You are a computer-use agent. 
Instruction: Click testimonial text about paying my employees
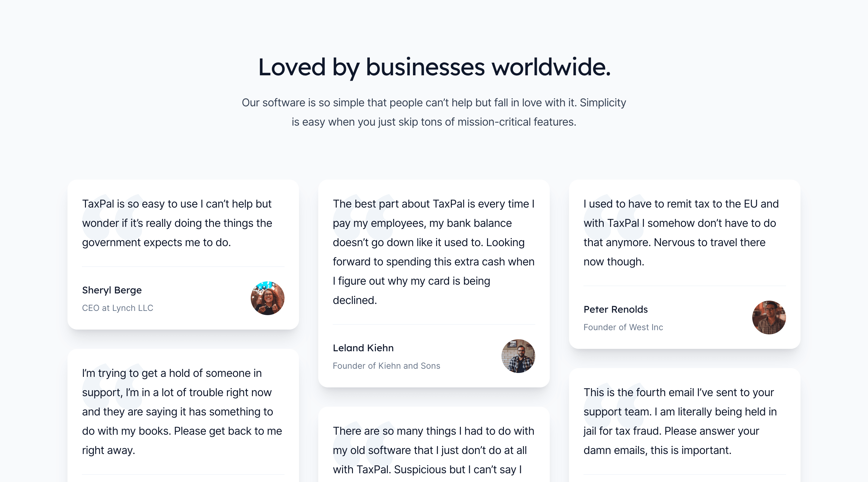click(433, 252)
